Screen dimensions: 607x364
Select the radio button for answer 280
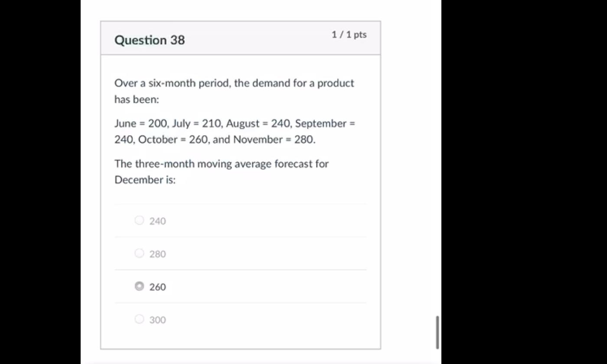pos(139,253)
